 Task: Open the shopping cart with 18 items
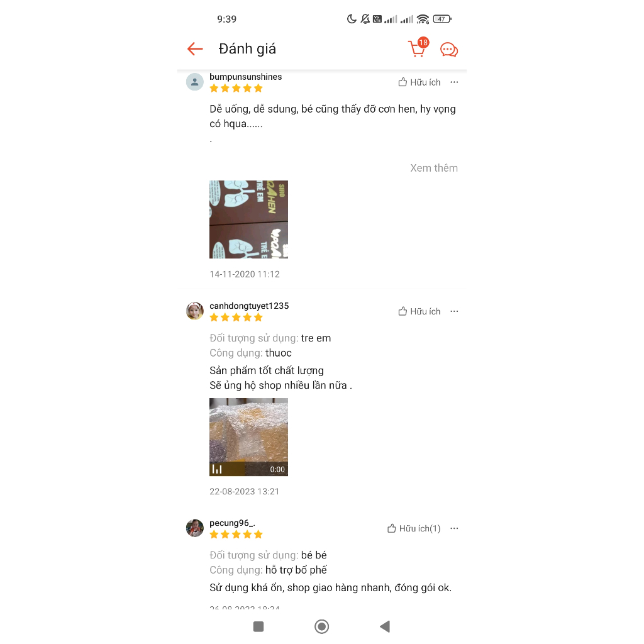point(418,48)
